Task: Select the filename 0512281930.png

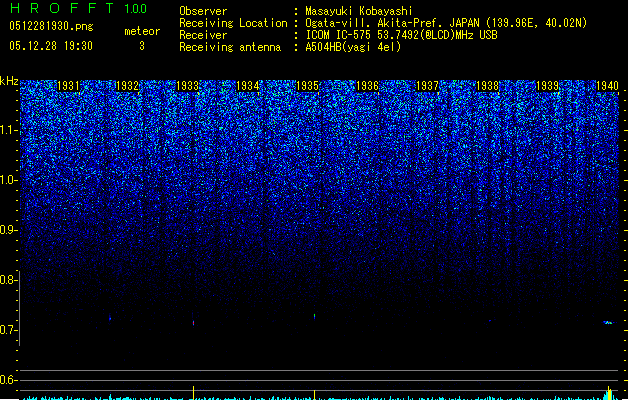Action: tap(51, 26)
